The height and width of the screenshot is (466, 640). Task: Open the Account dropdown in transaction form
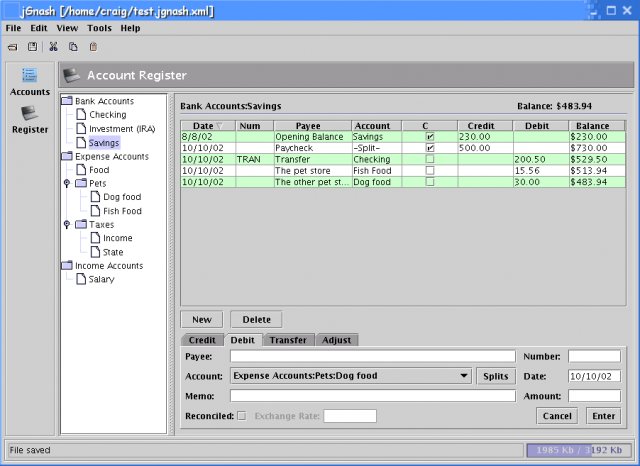(x=464, y=377)
